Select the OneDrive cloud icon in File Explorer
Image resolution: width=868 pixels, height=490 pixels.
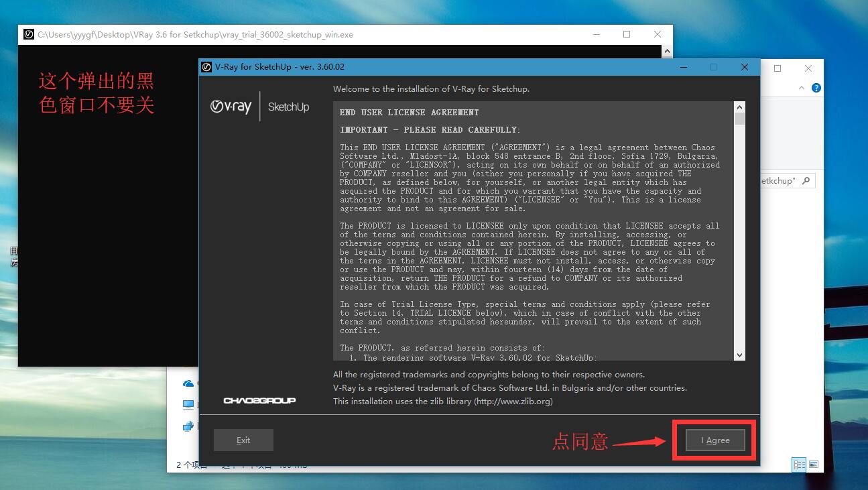[x=188, y=383]
